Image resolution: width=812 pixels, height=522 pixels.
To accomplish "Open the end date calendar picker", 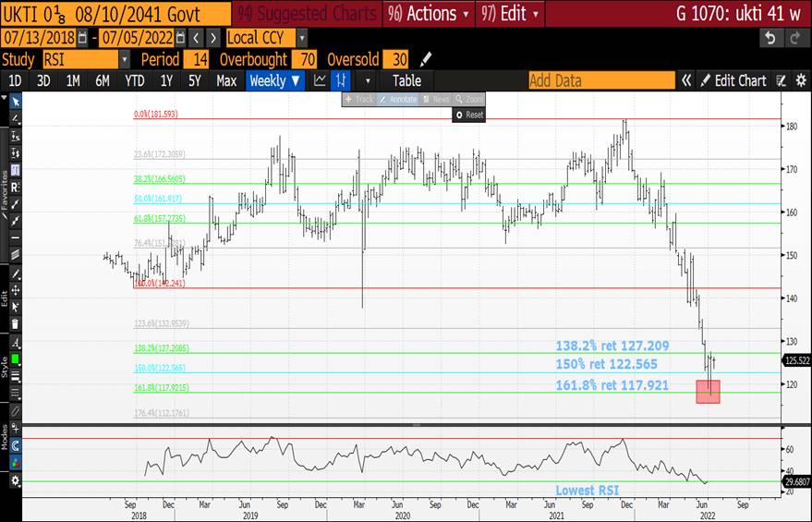I will [x=180, y=38].
